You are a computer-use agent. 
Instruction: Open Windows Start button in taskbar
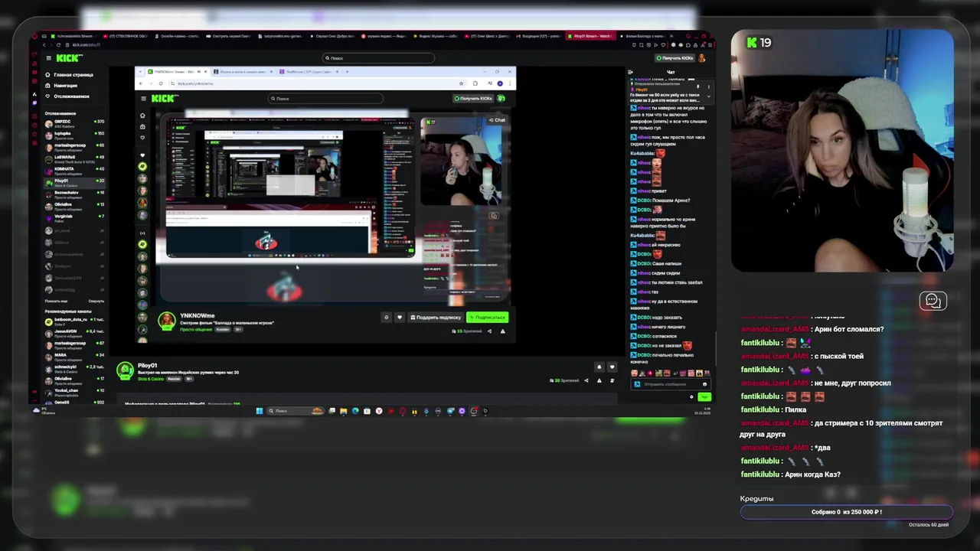coord(260,411)
